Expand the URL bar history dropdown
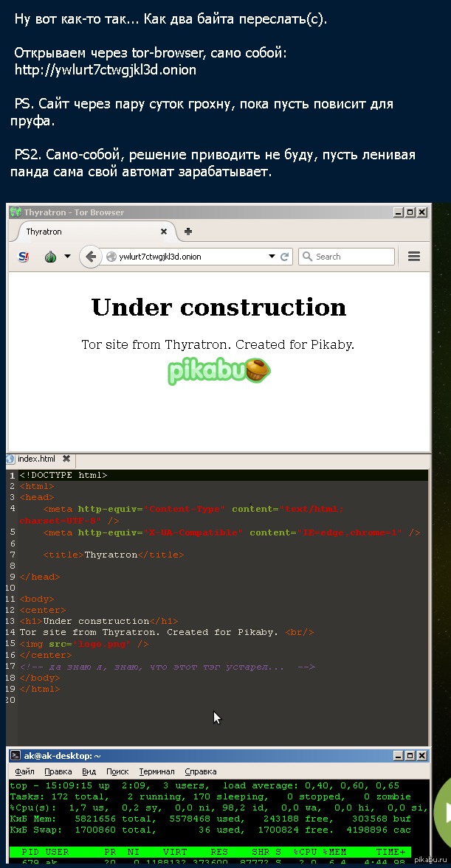Image resolution: width=451 pixels, height=868 pixels. 272,257
